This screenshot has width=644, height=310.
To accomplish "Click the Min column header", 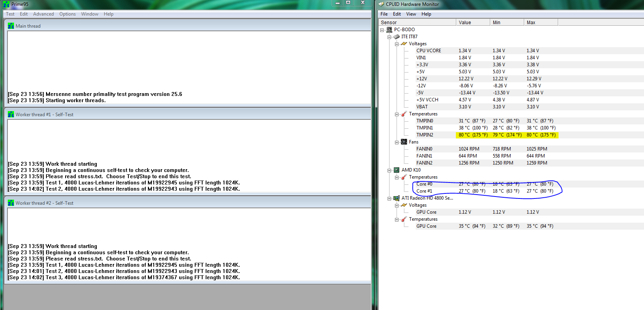I will click(507, 23).
